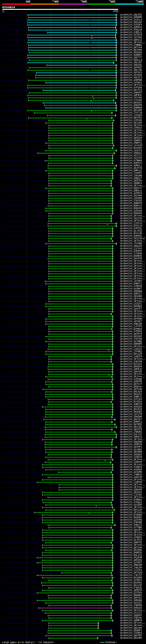146x644 pixels.
Task: Click UniRef100_A5C287 label
Action: tap(131, 63)
